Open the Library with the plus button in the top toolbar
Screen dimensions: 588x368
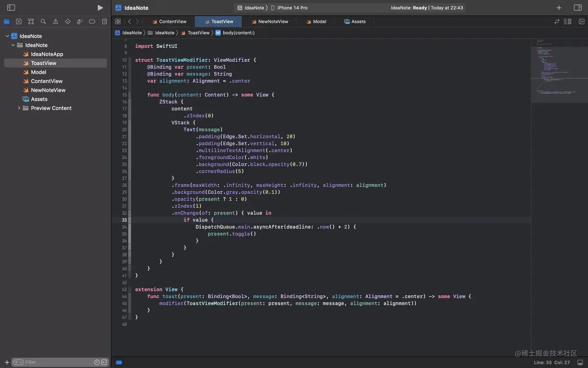[x=559, y=8]
